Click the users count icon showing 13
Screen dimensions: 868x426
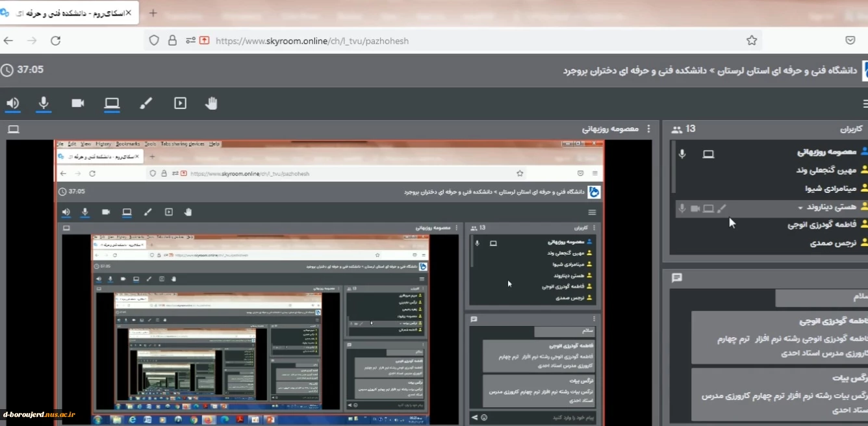(x=677, y=129)
